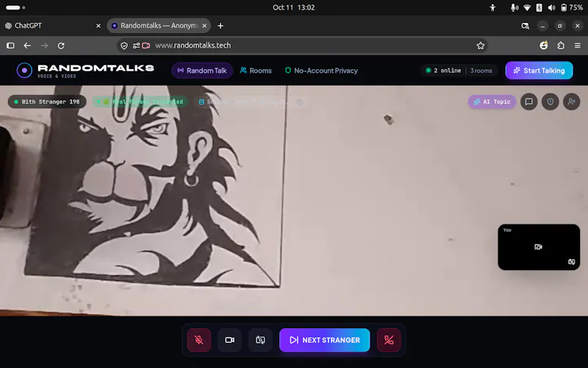Click the tracking protection shield icon

click(x=124, y=46)
